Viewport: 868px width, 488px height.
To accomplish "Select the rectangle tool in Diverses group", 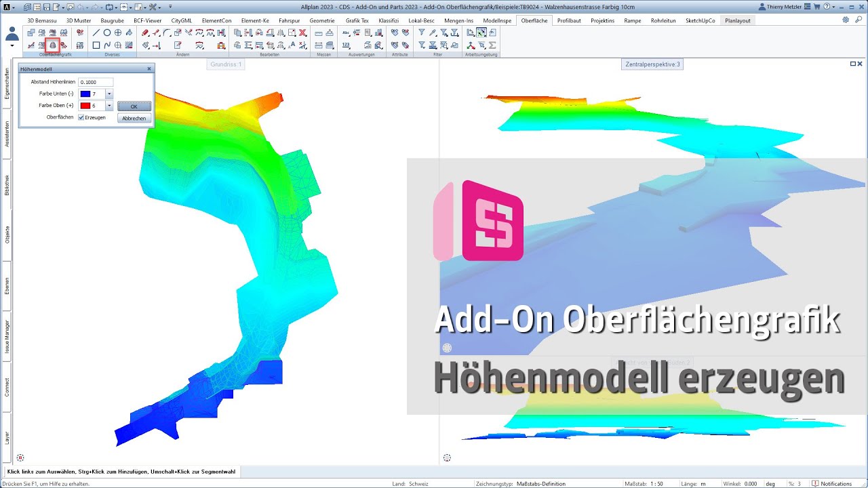I will [96, 45].
